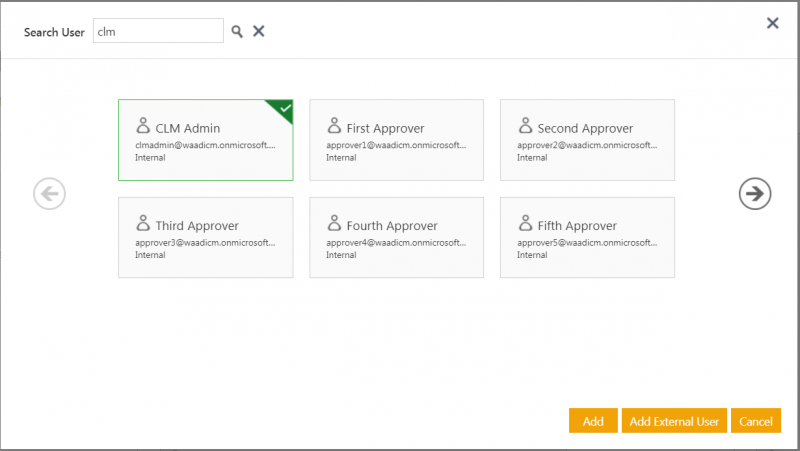Select the Fifth Approver user card
This screenshot has width=800, height=451.
coord(587,237)
